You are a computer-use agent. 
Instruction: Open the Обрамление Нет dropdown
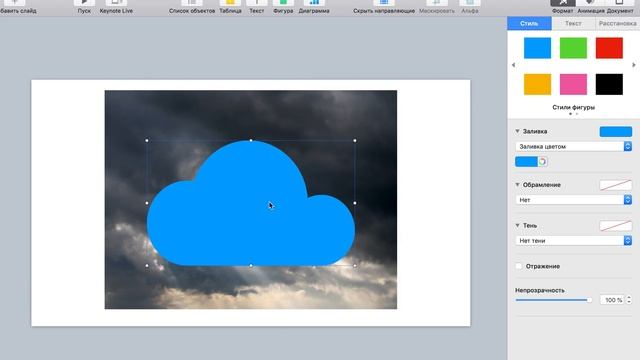pyautogui.click(x=573, y=200)
